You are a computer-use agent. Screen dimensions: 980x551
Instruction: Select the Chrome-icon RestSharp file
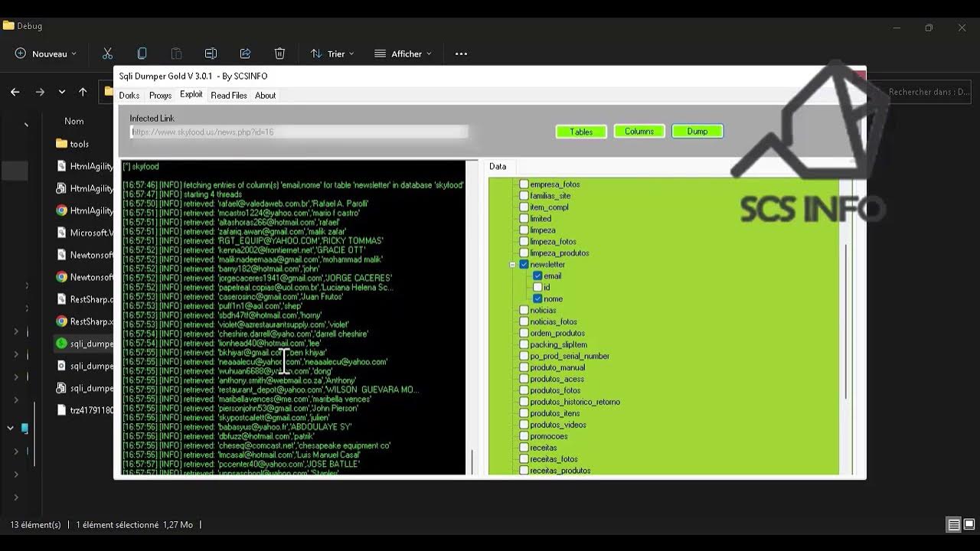coord(61,321)
